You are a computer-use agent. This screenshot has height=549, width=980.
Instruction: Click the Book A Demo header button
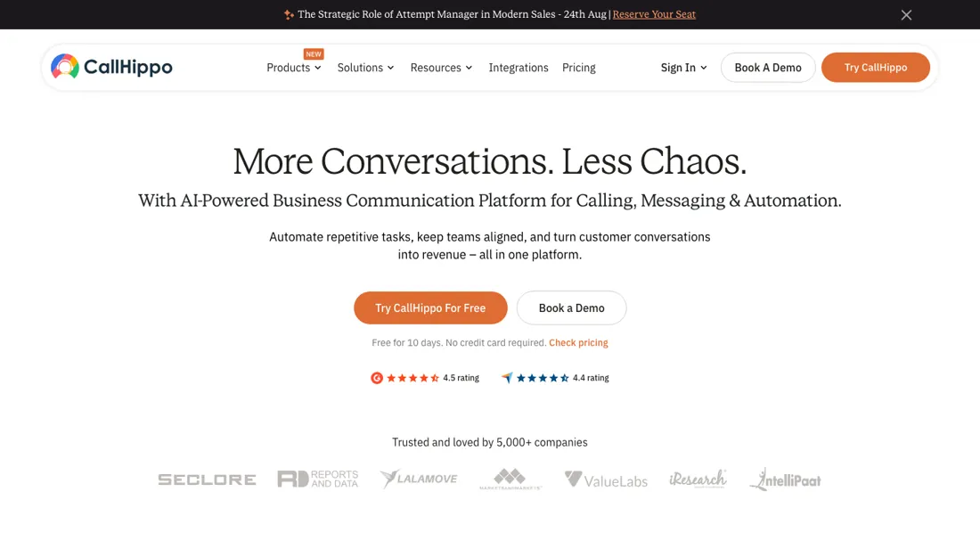point(768,68)
